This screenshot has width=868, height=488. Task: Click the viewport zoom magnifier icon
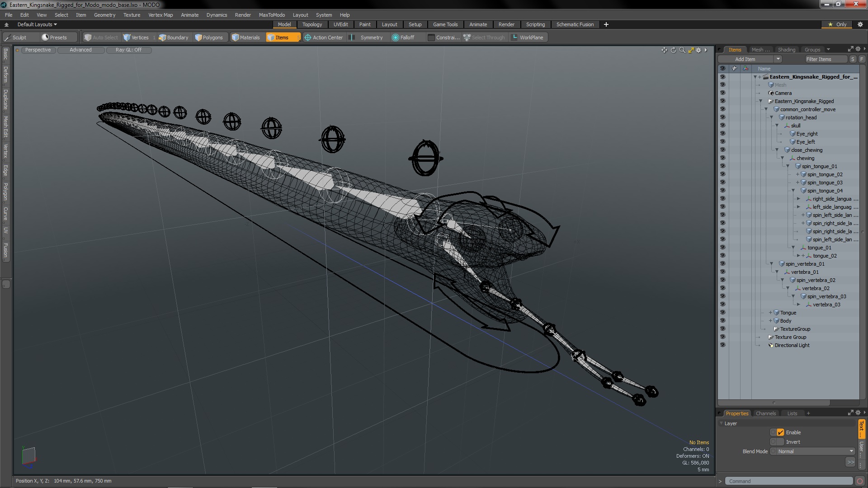[682, 50]
